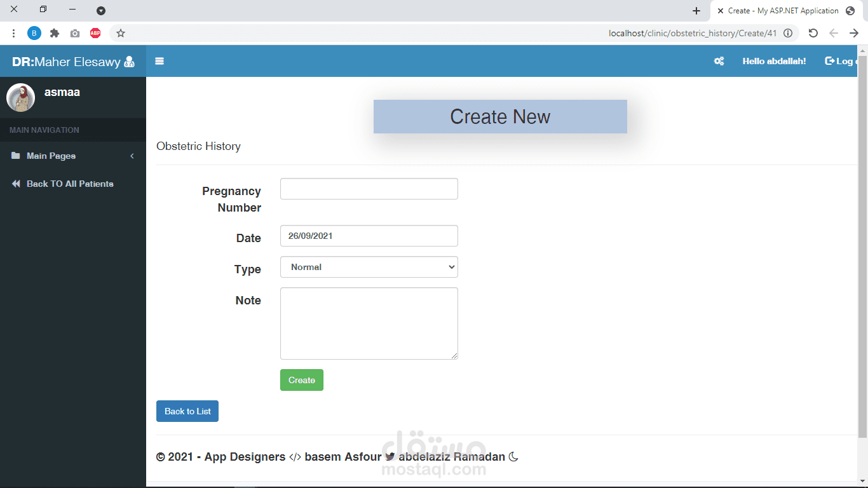868x488 pixels.
Task: Bookmark this page with the star icon
Action: click(x=121, y=33)
